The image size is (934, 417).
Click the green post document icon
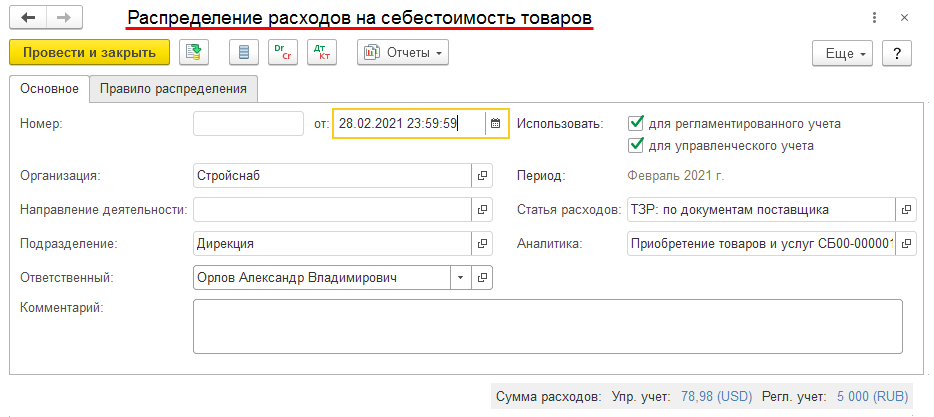(x=195, y=52)
